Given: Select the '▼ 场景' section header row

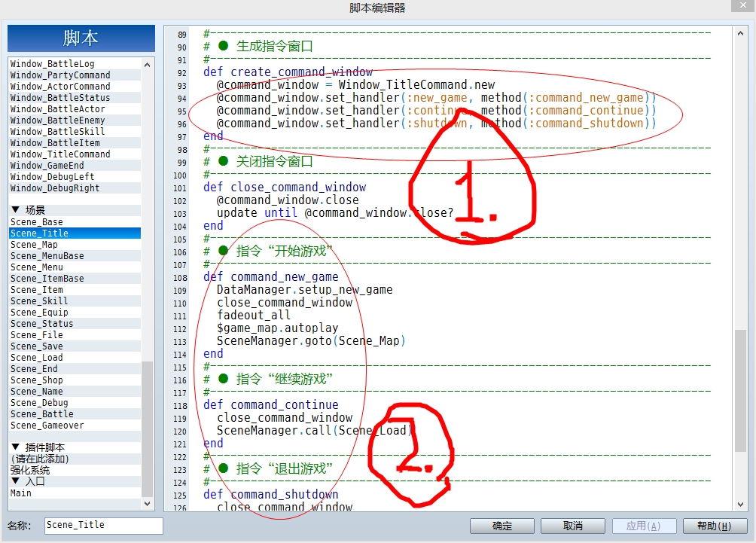Looking at the screenshot, I should coord(75,210).
